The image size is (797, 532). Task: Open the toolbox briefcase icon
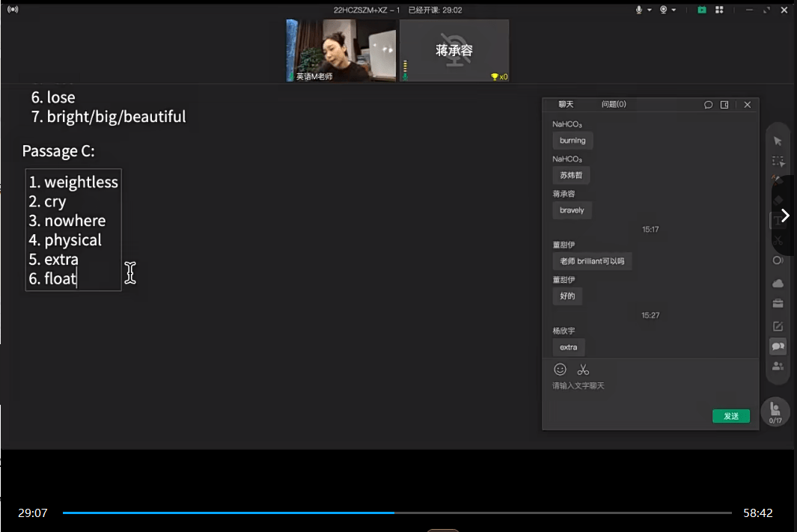(x=778, y=303)
